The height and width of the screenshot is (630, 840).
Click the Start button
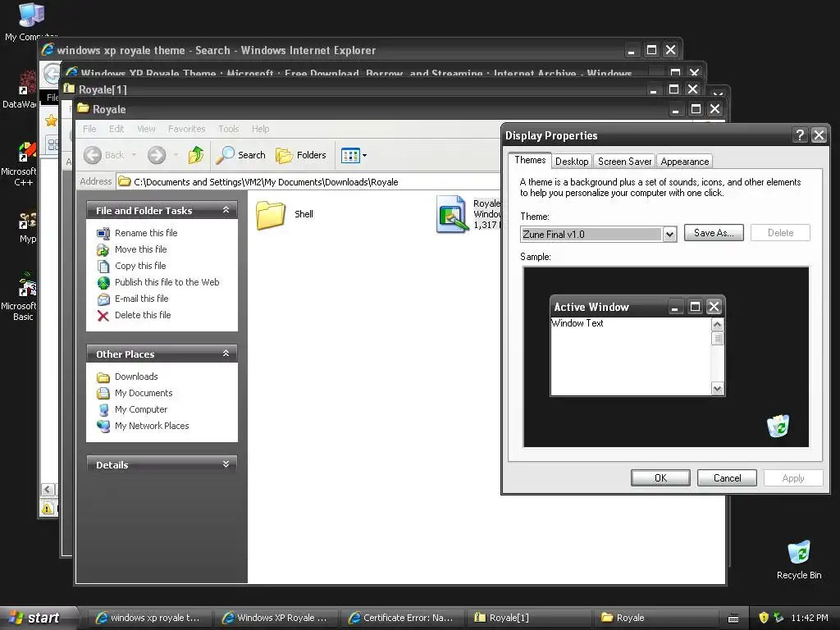pyautogui.click(x=38, y=618)
